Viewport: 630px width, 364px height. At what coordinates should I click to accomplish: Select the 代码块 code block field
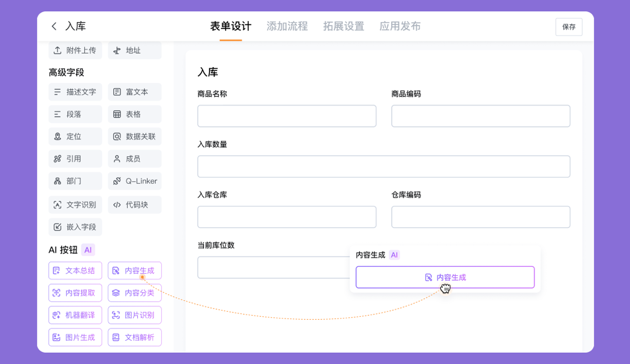[x=134, y=204]
